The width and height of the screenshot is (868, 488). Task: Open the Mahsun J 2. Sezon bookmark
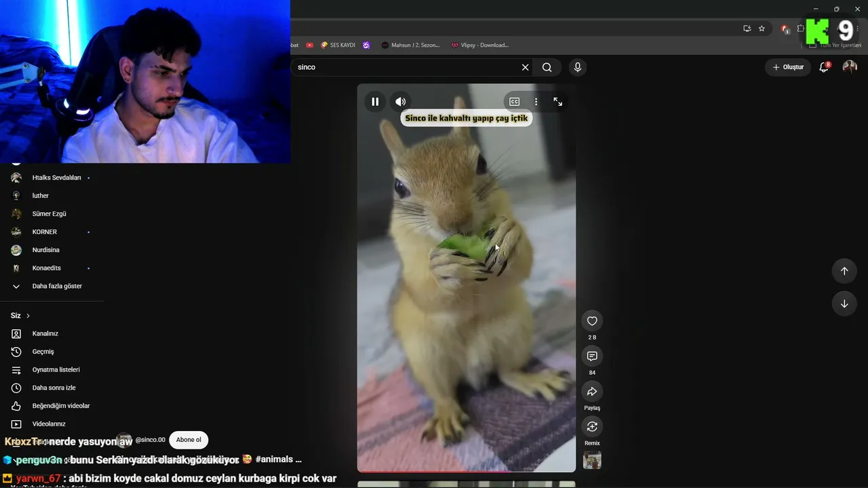pos(410,45)
